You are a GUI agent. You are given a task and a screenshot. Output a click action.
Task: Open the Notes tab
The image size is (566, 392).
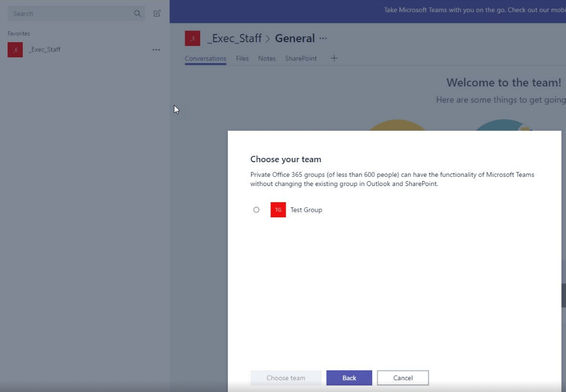coord(267,58)
